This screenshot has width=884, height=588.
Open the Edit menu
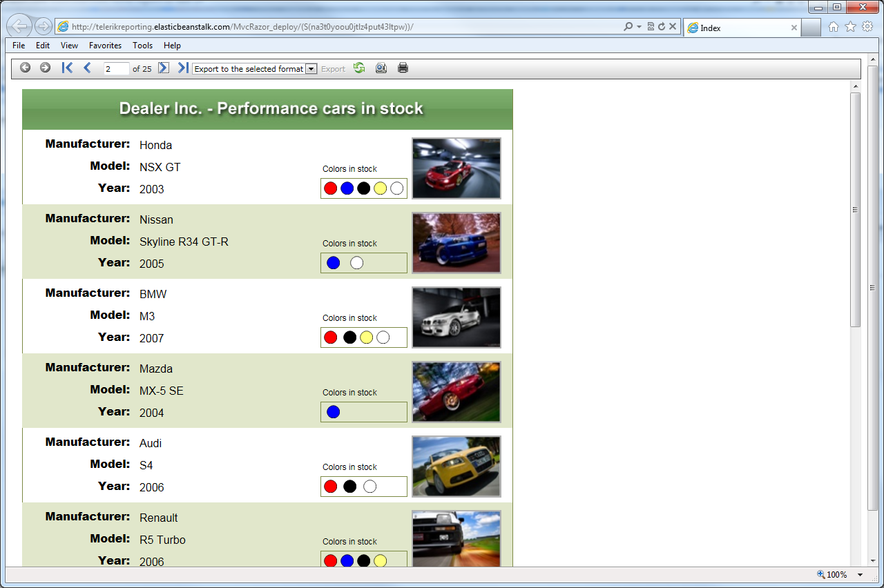point(43,46)
